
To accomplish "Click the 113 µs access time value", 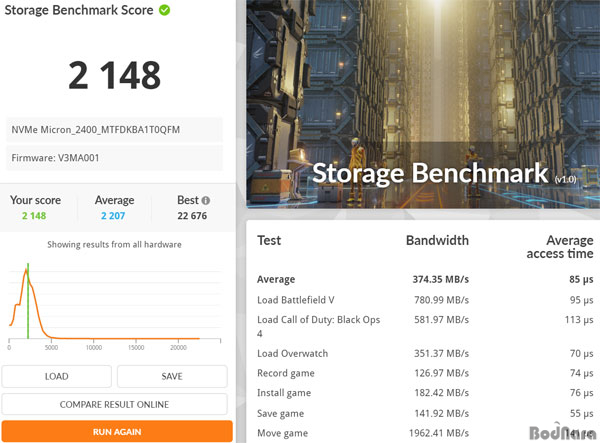I will (579, 320).
